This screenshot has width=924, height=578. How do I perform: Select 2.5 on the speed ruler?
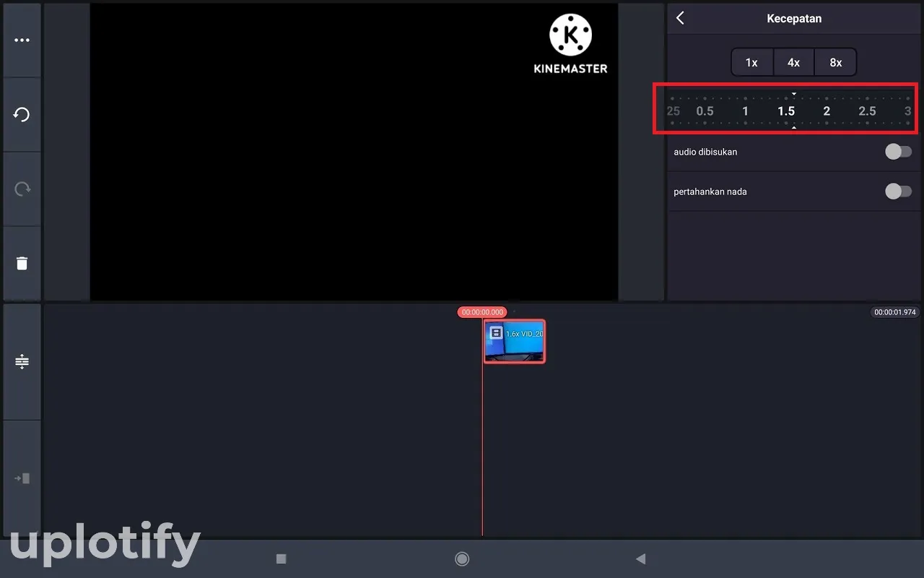867,111
